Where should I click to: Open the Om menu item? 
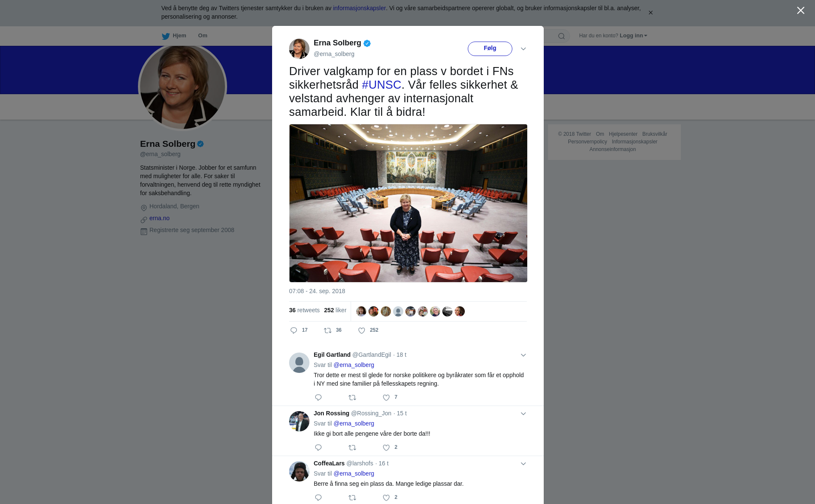click(202, 36)
